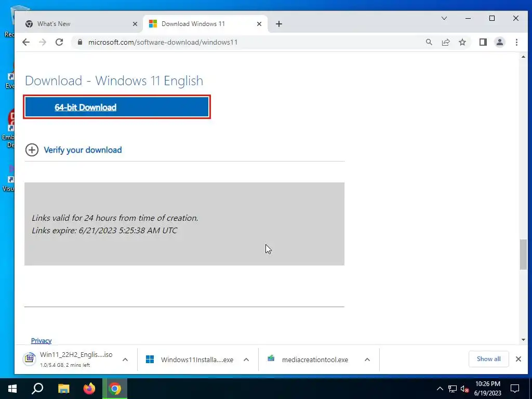Viewport: 532px width, 399px height.
Task: Open the Chrome side panel
Action: (483, 42)
